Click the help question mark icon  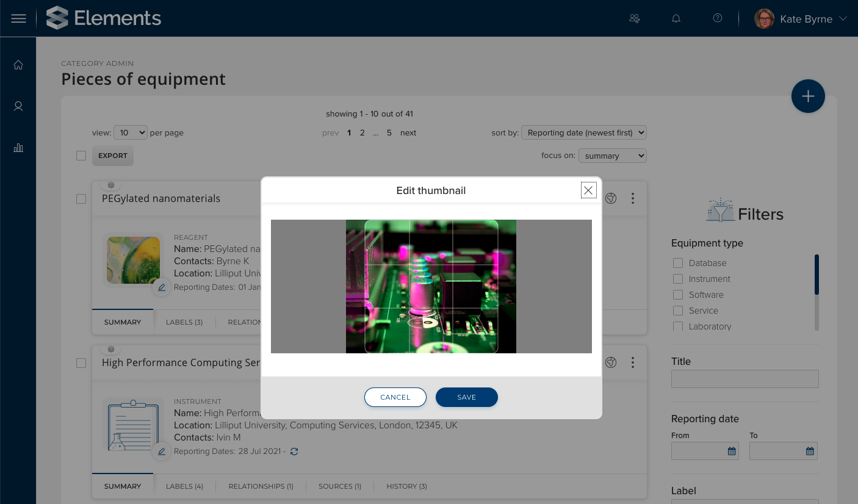click(x=718, y=18)
